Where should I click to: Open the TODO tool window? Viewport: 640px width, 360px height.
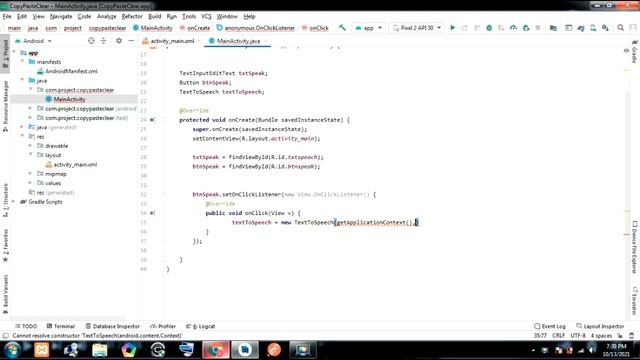pos(26,326)
